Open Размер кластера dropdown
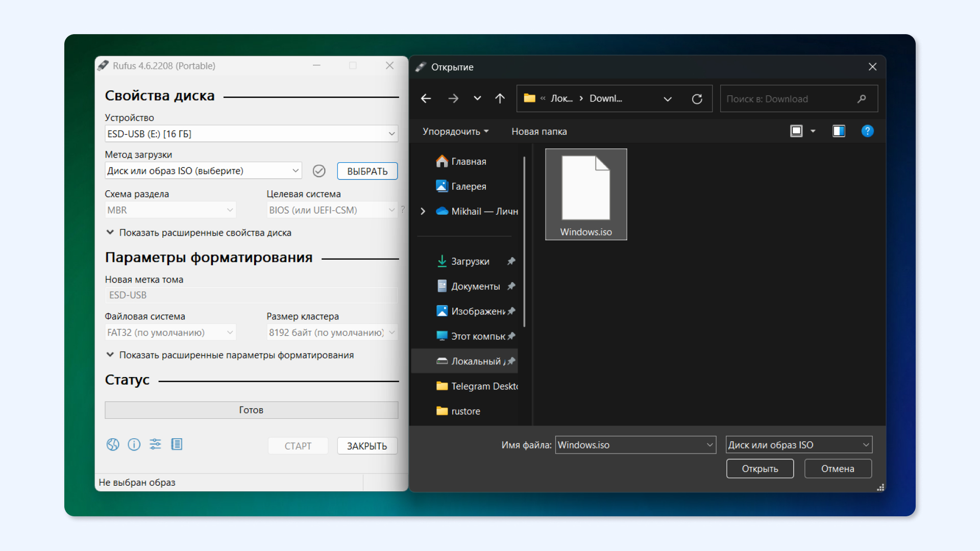Viewport: 980px width, 551px height. [332, 333]
